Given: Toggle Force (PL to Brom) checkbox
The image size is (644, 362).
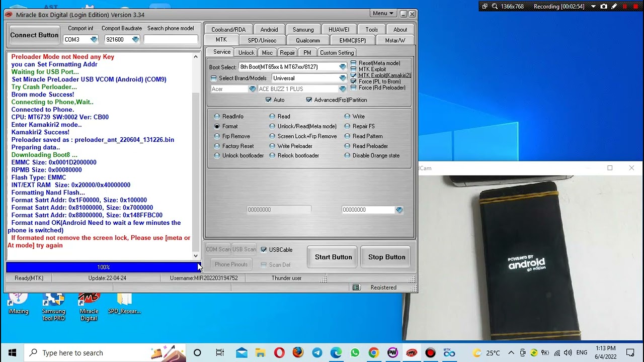Looking at the screenshot, I should click(353, 81).
